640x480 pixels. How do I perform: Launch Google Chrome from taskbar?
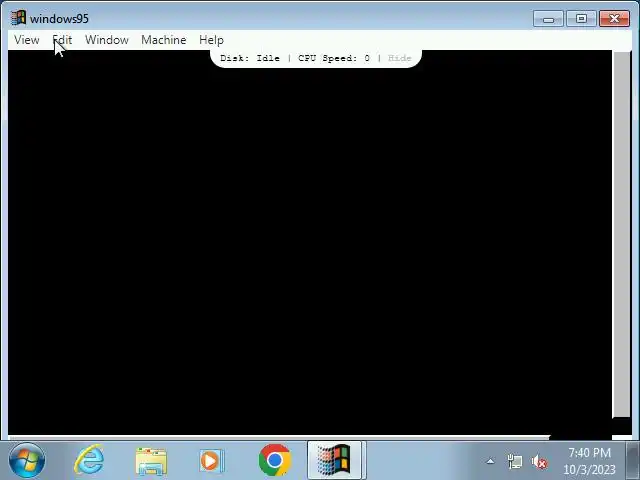pos(275,460)
